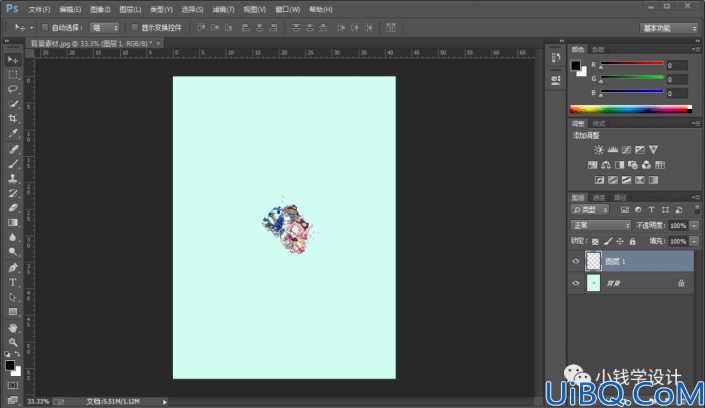Select the Hand tool

tap(13, 328)
